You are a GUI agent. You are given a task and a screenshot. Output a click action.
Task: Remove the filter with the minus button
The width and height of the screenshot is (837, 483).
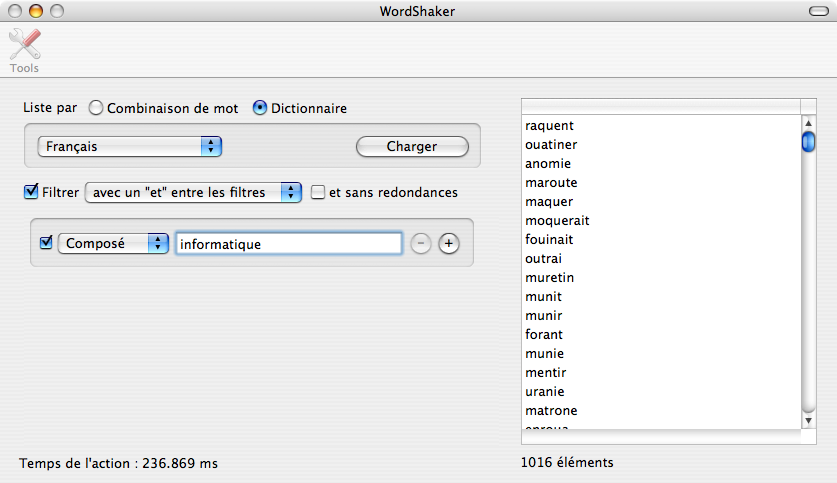[x=421, y=243]
